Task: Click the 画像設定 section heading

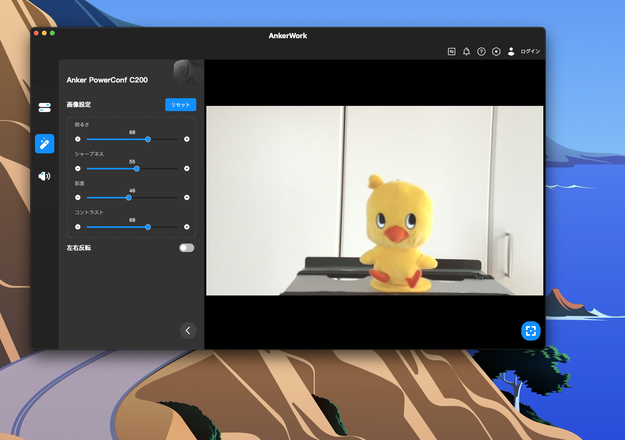Action: click(x=79, y=104)
